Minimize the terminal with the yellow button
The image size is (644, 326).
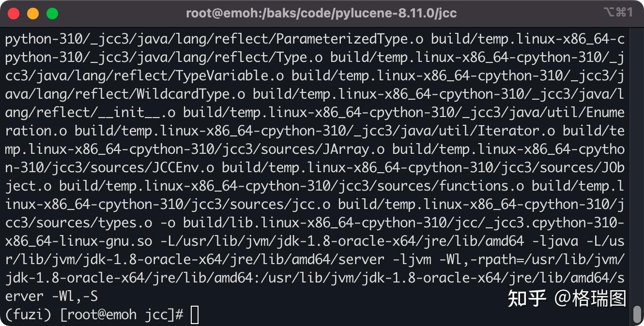point(33,13)
